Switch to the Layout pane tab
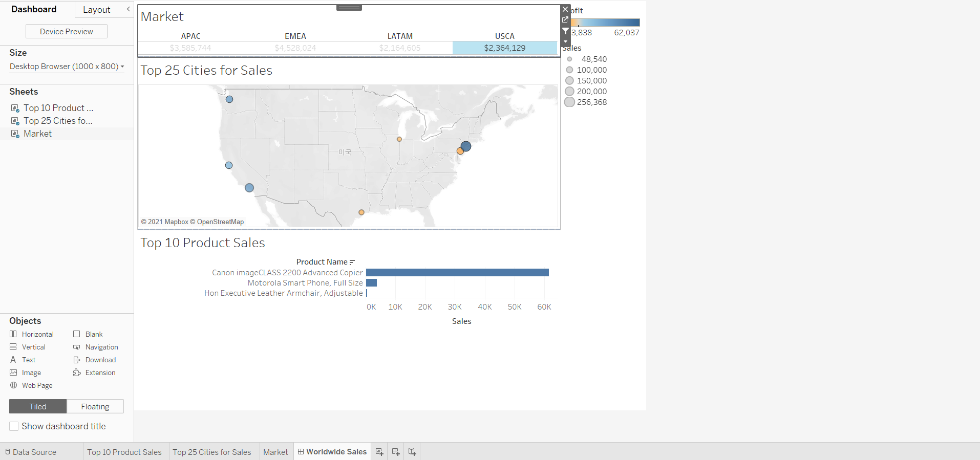The height and width of the screenshot is (460, 980). (97, 10)
